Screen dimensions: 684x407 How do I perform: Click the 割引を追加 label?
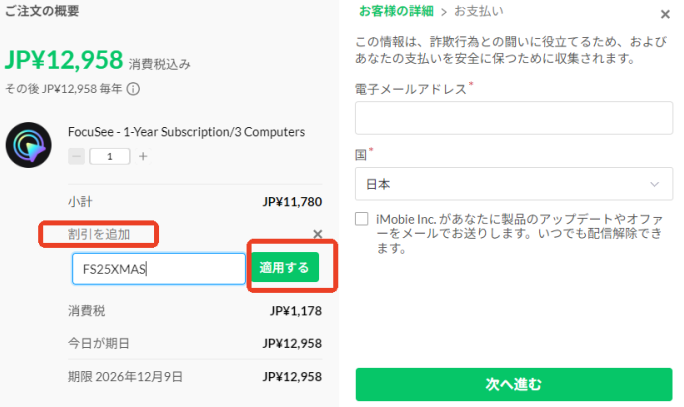pos(98,235)
